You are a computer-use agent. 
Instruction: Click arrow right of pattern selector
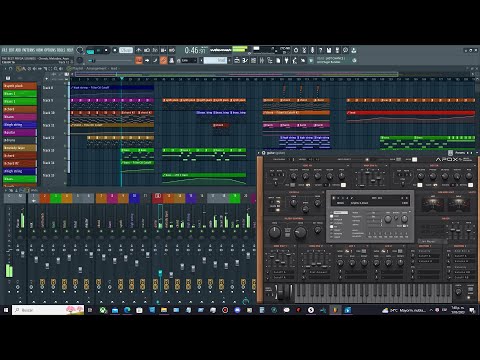(230, 60)
